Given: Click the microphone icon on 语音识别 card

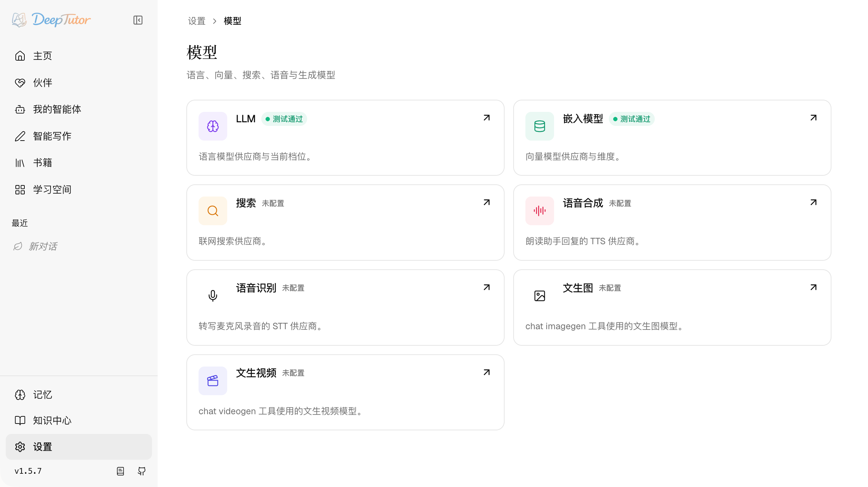Looking at the screenshot, I should click(x=213, y=296).
